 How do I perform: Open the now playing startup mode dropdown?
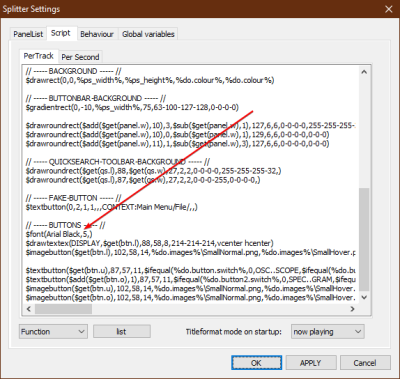click(x=328, y=332)
